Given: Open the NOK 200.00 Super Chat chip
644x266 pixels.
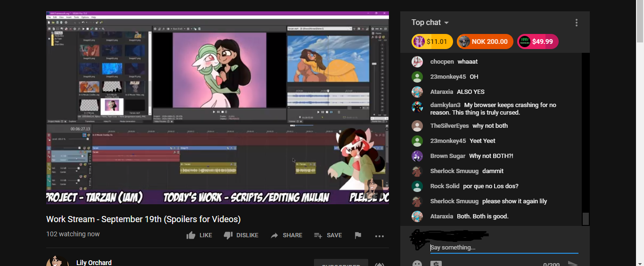Looking at the screenshot, I should tap(485, 42).
